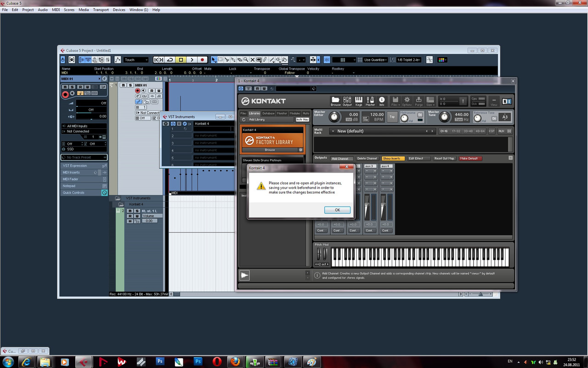
Task: Select the Mute X tool
Action: pos(252,60)
